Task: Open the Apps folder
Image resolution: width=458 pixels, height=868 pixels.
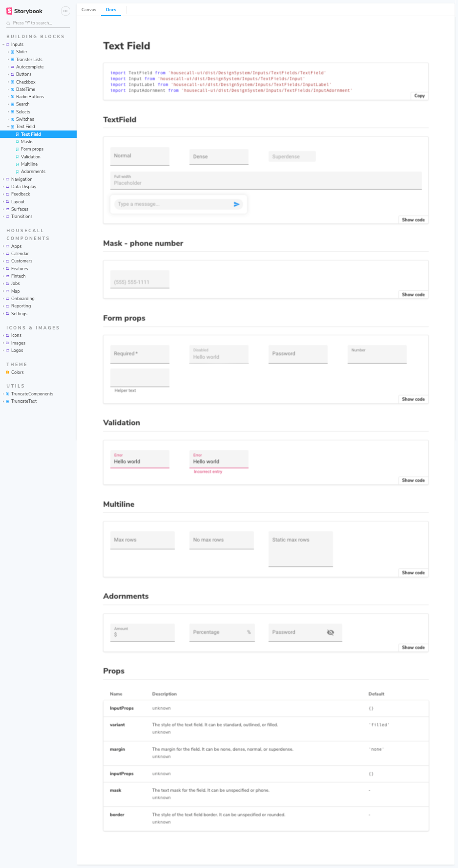Action: point(16,246)
